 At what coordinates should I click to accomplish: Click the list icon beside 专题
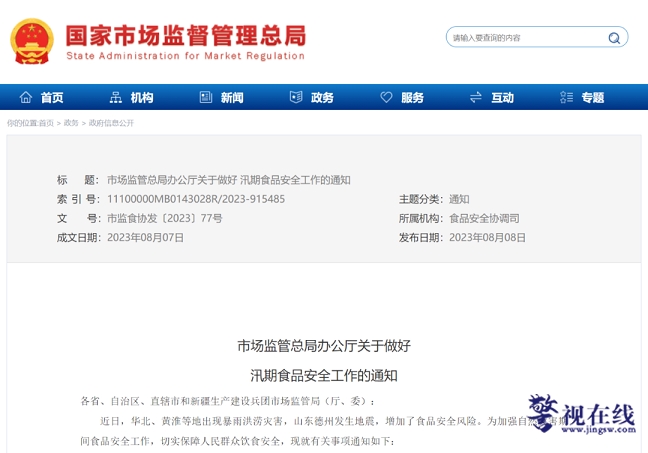[x=566, y=98]
